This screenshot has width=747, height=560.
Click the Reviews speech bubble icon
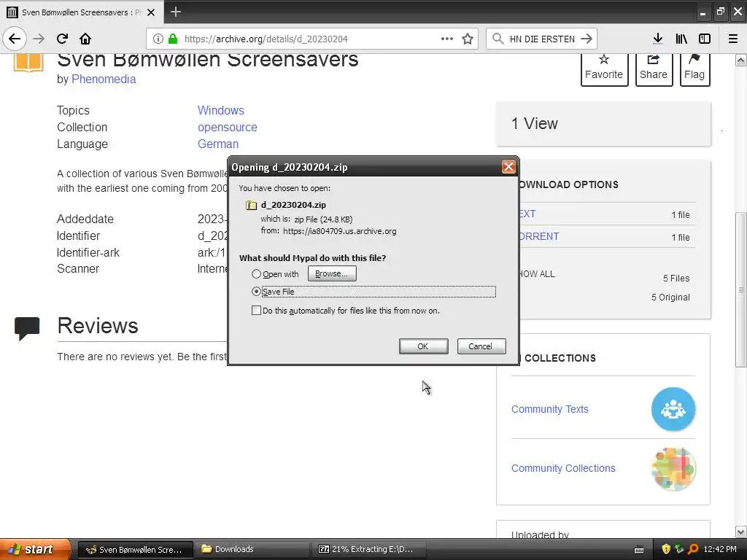[x=27, y=328]
